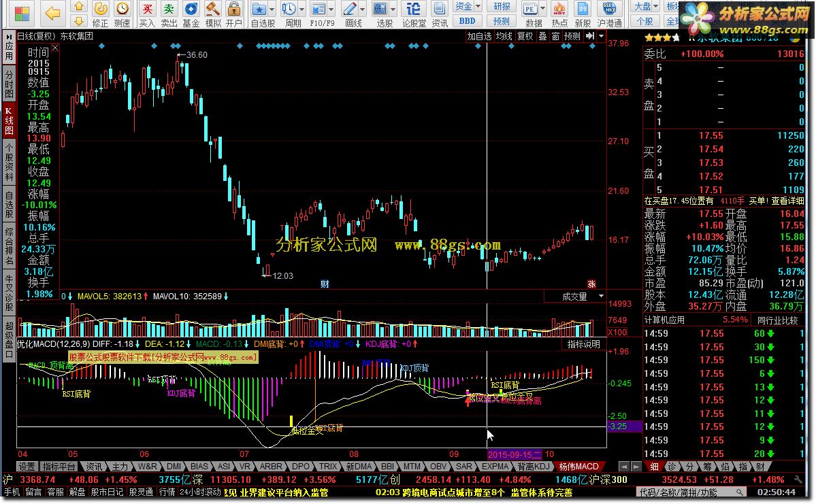Open the 指标平台 tab
Viewport: 816px width, 504px height.
tap(59, 467)
